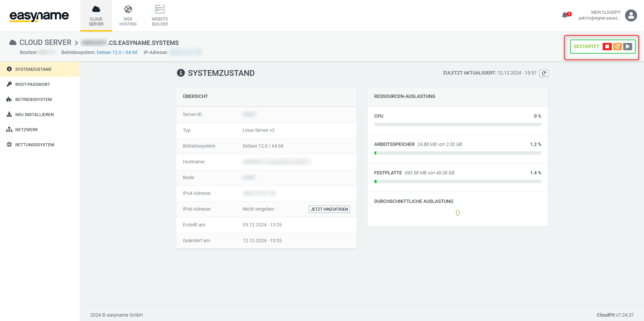
Task: Open the Cloud Server tab
Action: [96, 16]
